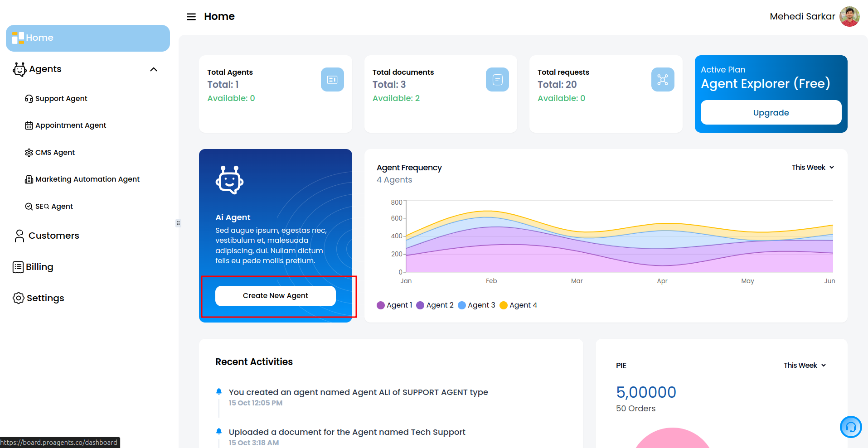Viewport: 868px width, 448px height.
Task: Click the Settings gear icon in sidebar
Action: point(19,298)
